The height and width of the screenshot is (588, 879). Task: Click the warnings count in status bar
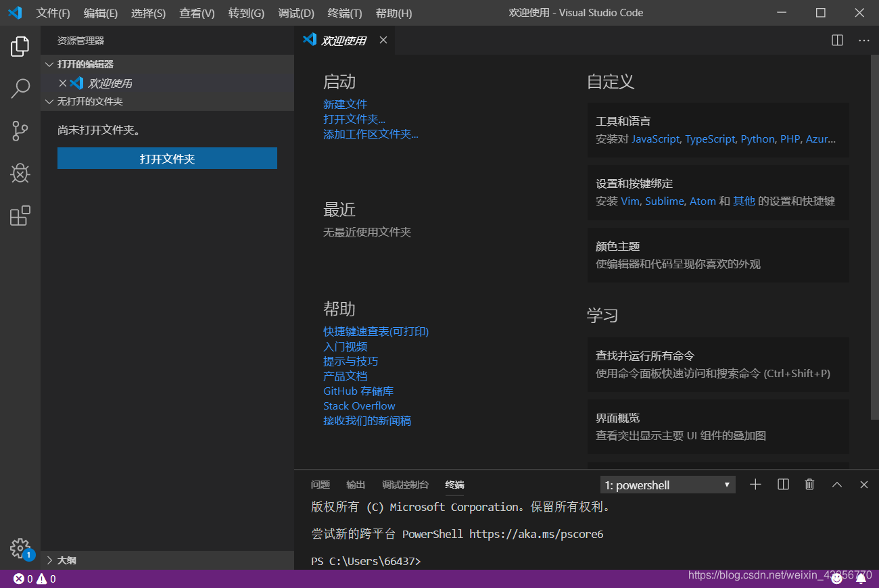tap(46, 579)
